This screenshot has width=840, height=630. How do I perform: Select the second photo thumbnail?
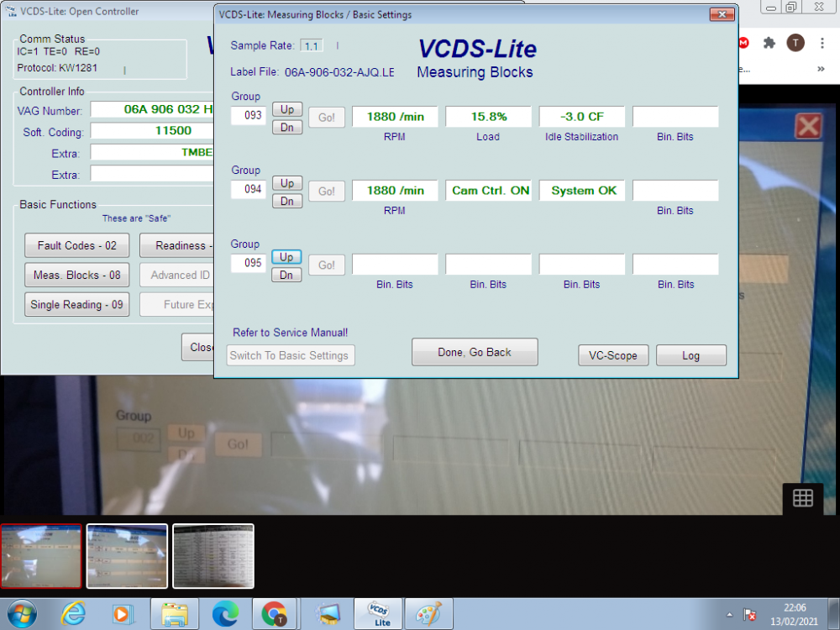(x=127, y=556)
